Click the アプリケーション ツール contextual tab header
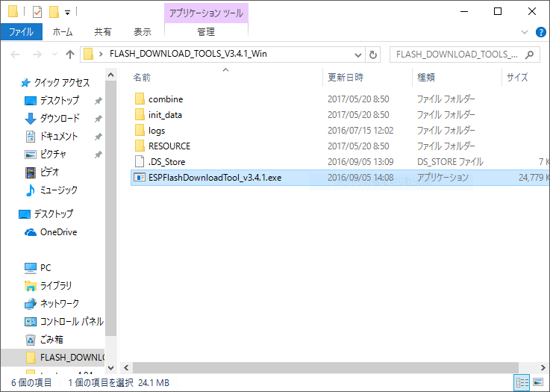 tap(206, 13)
